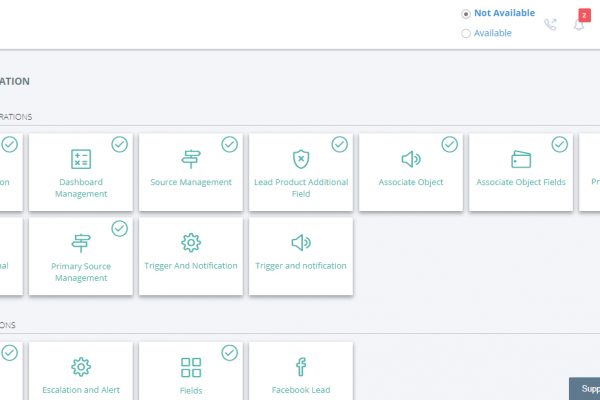Open the Trigger And Notification gear card label
This screenshot has width=600, height=400.
click(x=191, y=266)
